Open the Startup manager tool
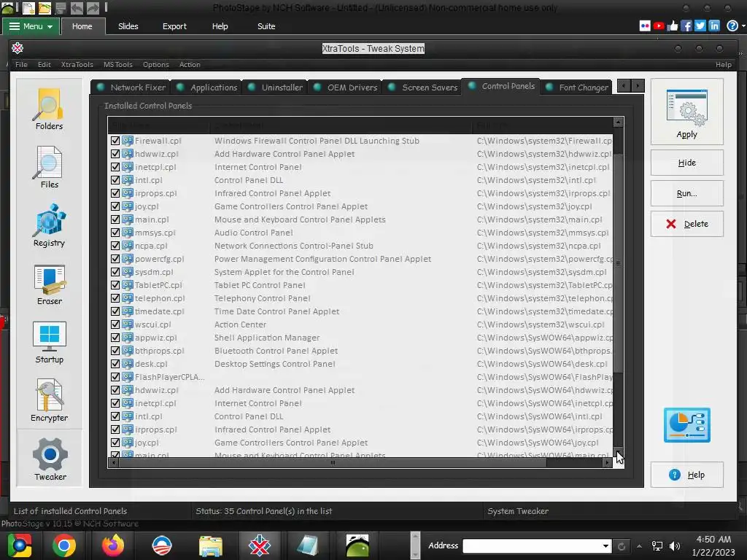Image resolution: width=747 pixels, height=560 pixels. 49,343
